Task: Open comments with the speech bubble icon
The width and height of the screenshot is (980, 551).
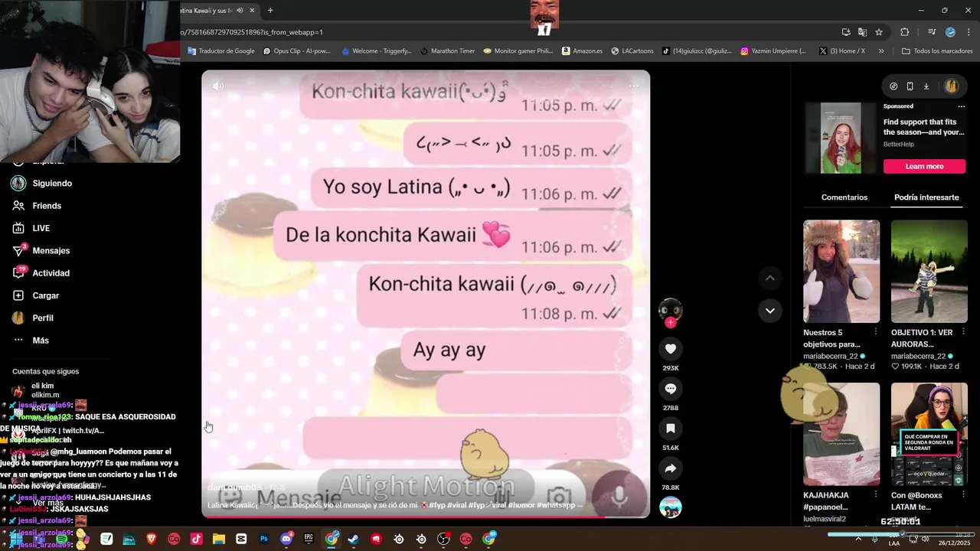Action: [670, 389]
